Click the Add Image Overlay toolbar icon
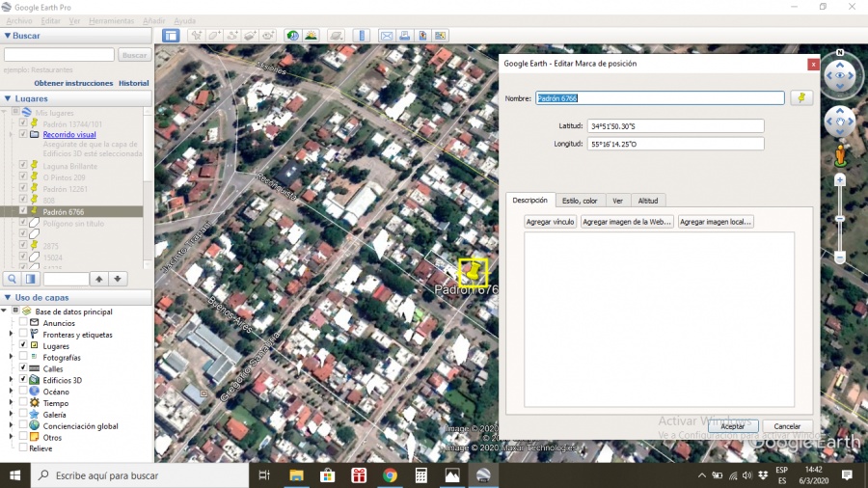 [250, 36]
